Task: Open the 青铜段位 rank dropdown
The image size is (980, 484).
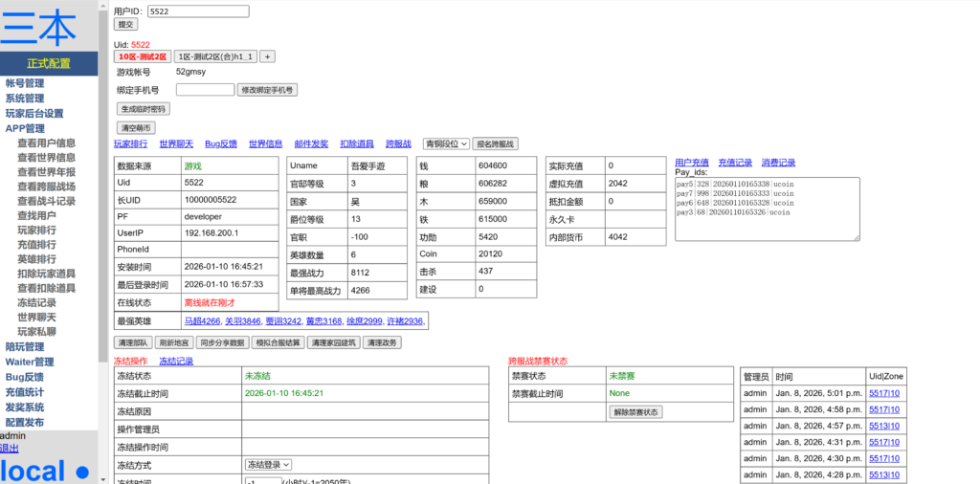Action: [x=446, y=143]
